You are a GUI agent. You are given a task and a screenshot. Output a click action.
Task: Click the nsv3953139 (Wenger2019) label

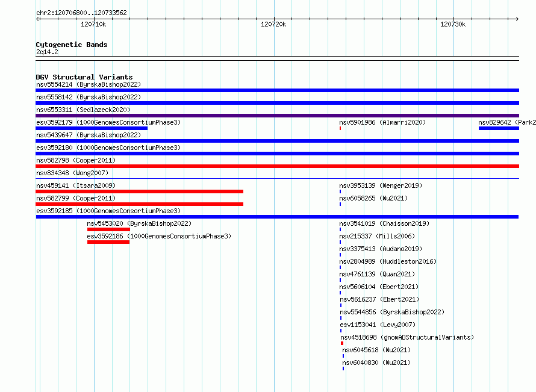381,185
